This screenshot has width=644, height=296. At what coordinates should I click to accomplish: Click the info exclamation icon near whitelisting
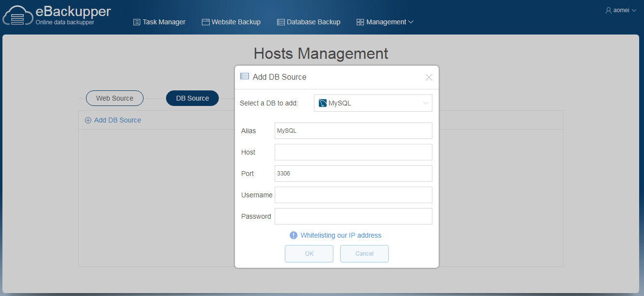tap(294, 235)
